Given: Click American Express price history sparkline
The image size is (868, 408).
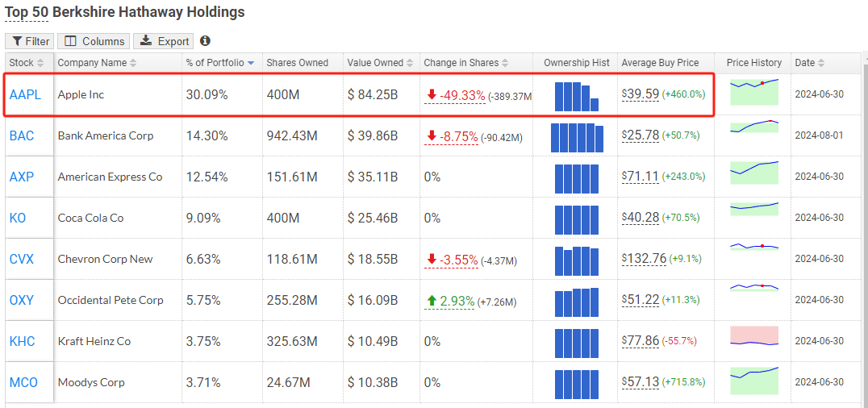Looking at the screenshot, I should pos(754,173).
